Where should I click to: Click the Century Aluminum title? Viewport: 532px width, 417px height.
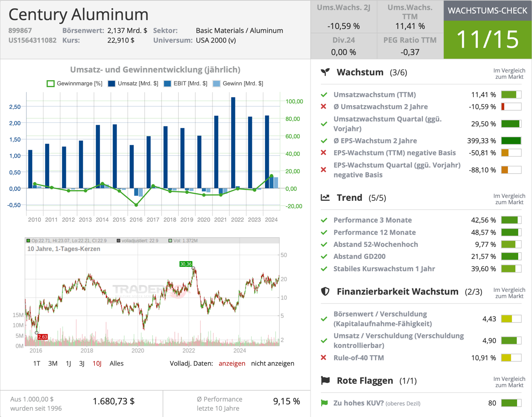78,14
